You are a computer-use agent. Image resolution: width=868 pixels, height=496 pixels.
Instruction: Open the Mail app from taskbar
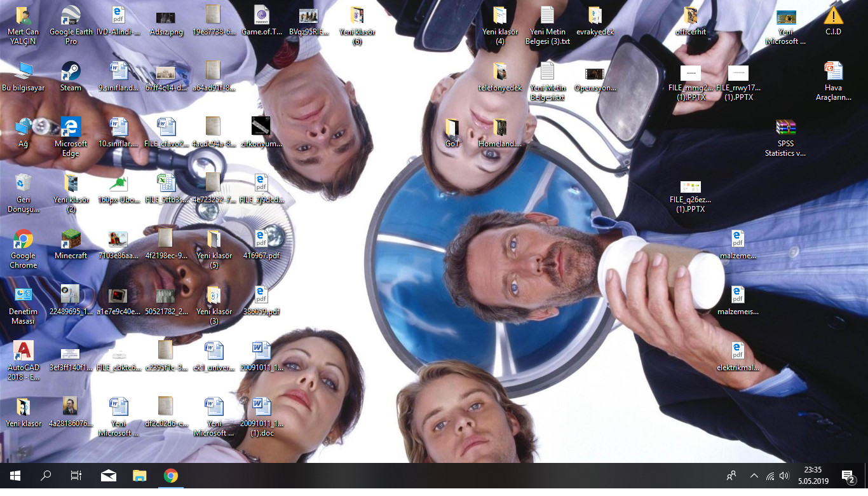click(x=109, y=476)
